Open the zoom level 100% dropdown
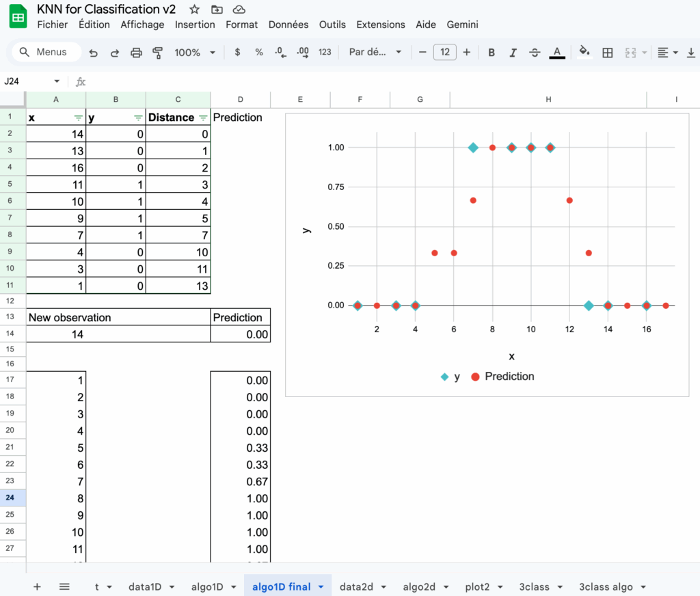The image size is (700, 596). pyautogui.click(x=194, y=53)
